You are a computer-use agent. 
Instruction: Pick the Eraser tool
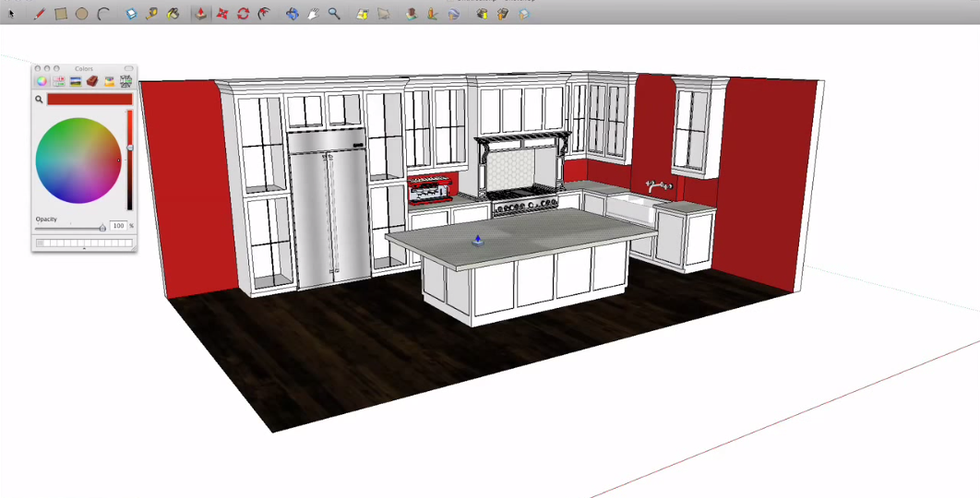point(131,13)
